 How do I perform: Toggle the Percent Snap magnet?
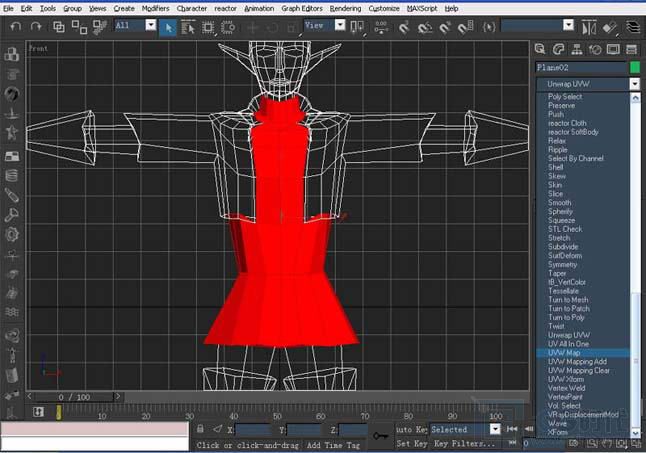(x=445, y=28)
